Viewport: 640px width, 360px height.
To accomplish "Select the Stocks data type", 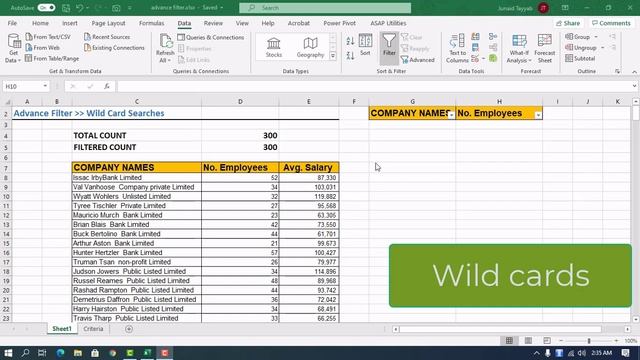I will click(x=273, y=47).
